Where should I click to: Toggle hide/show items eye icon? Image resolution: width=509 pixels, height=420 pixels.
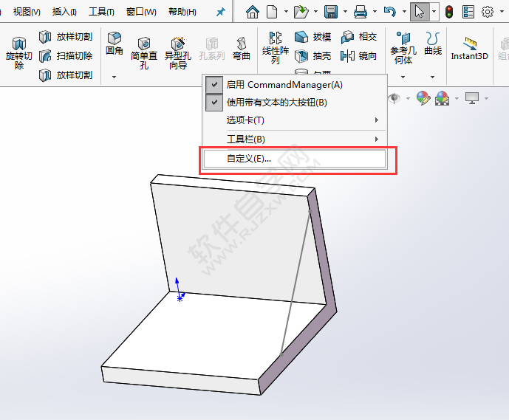click(x=394, y=98)
